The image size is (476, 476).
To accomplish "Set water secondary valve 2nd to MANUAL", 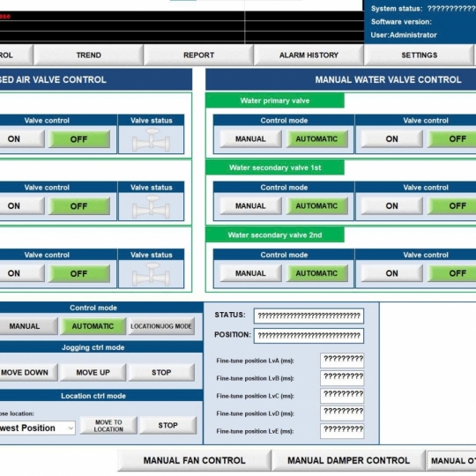I will 250,273.
